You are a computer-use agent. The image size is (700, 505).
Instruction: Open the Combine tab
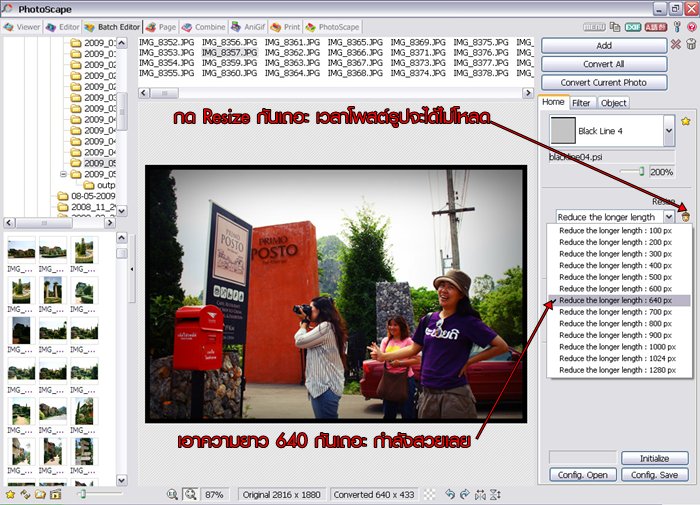(x=204, y=27)
